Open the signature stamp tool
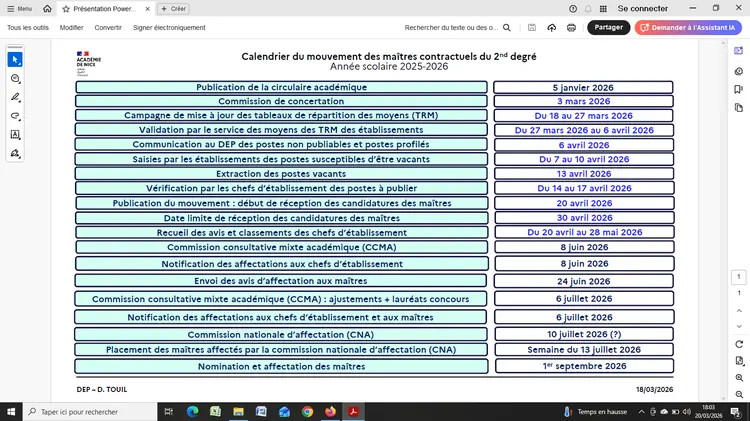This screenshot has height=421, width=750. [15, 153]
